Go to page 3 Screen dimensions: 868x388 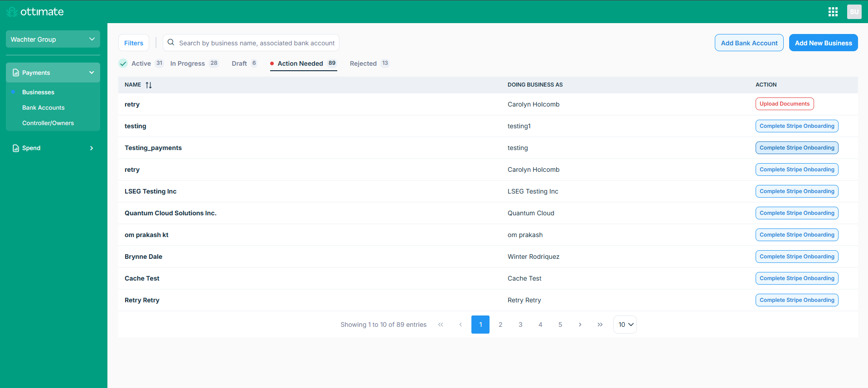[x=520, y=325]
